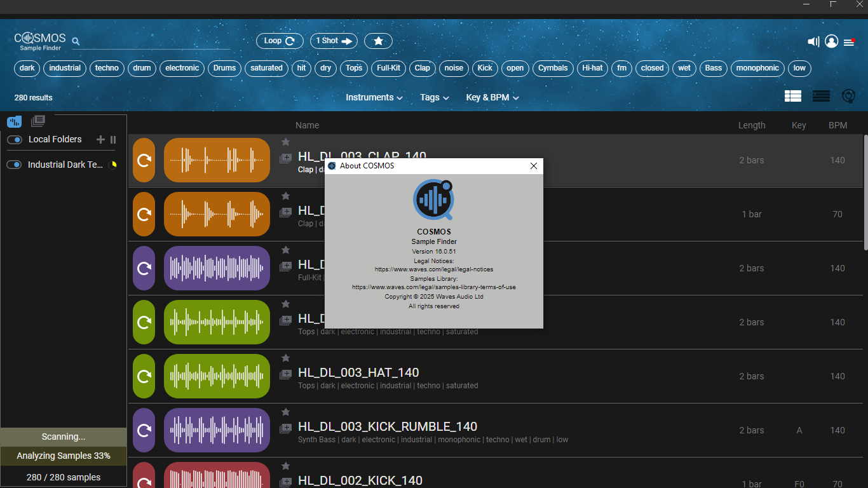The height and width of the screenshot is (488, 868).
Task: Click the volume speaker icon
Action: tap(813, 41)
